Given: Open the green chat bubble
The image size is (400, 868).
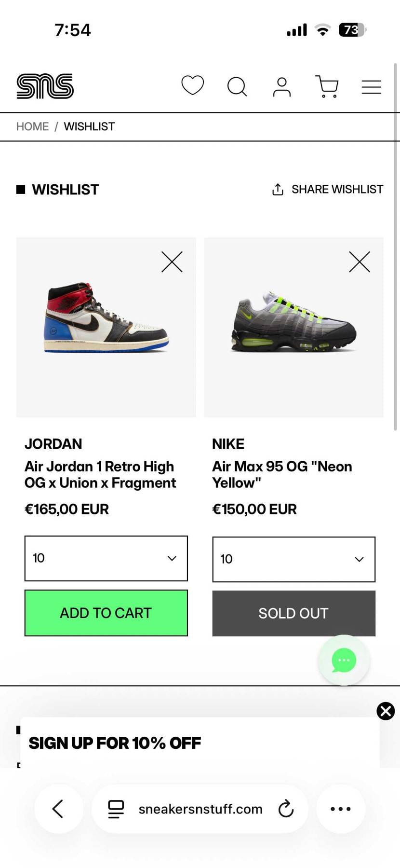Looking at the screenshot, I should point(344,660).
